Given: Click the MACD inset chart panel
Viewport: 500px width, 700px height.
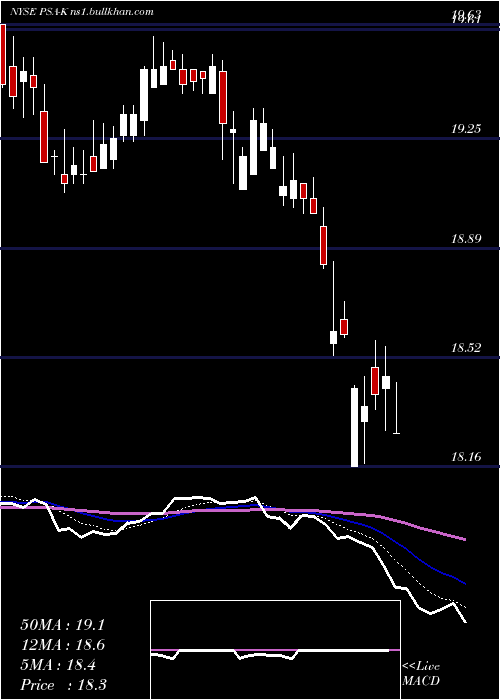Looking at the screenshot, I should tap(275, 650).
